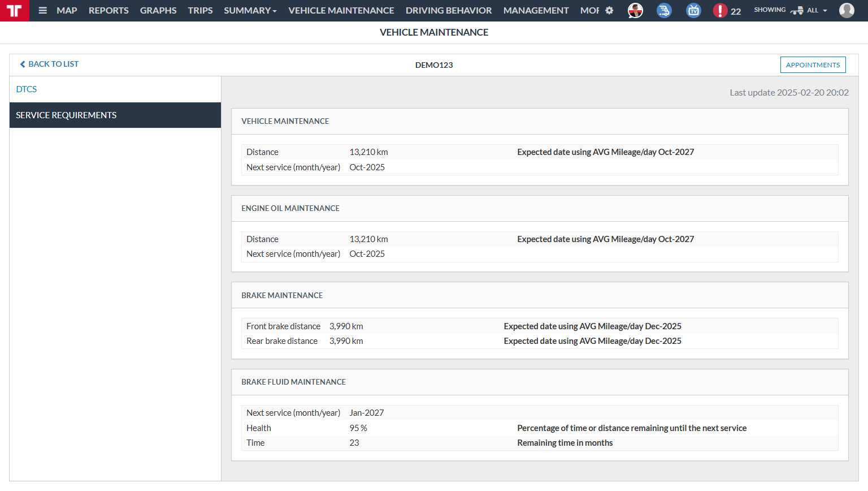Screen dimensions: 868x491
Task: Open the MANAGEMENT menu item
Action: (x=536, y=11)
